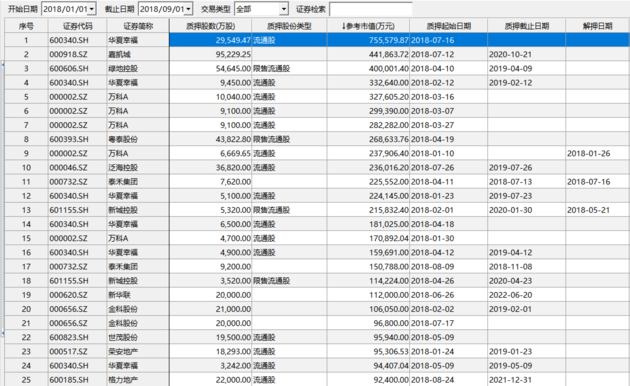Screen dimensions: 630x386
Task: Sort by the 解押日期 column header
Action: point(597,26)
